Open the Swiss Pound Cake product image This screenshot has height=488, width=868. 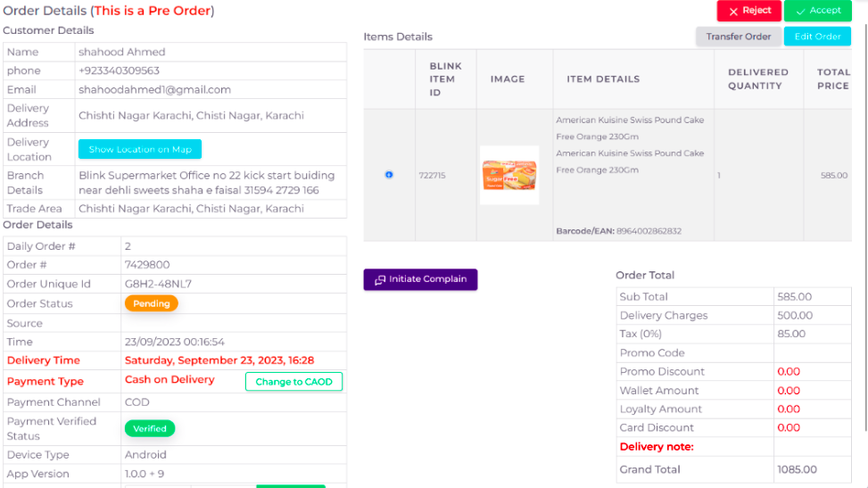(509, 175)
